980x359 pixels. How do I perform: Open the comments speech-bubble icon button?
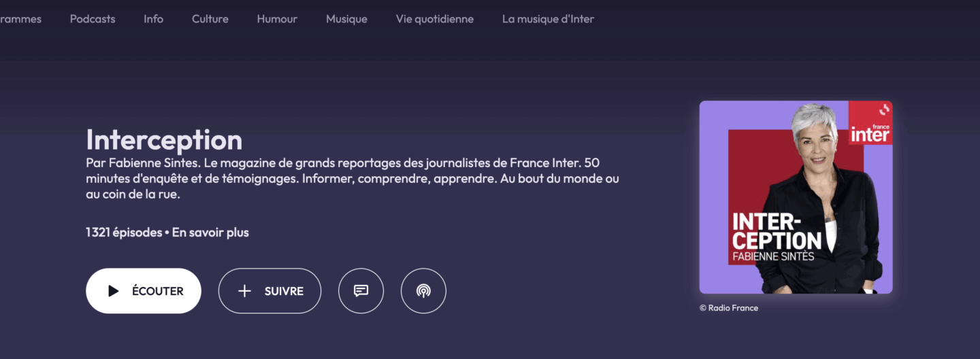[x=361, y=291]
